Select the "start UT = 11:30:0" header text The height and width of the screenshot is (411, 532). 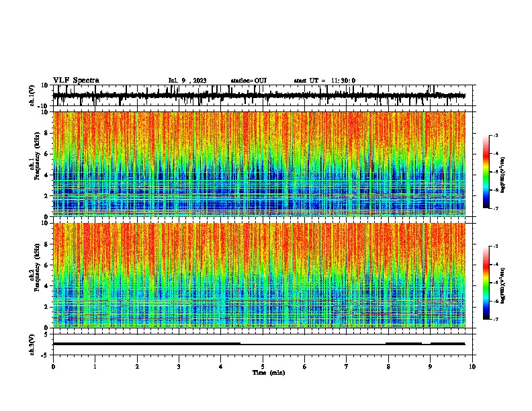click(324, 81)
